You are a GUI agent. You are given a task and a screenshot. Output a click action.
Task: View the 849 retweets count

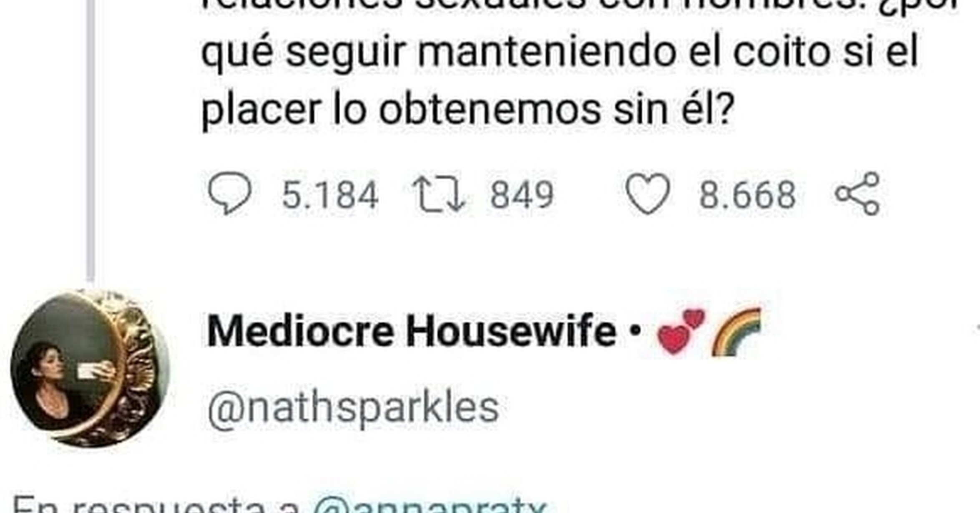[522, 195]
